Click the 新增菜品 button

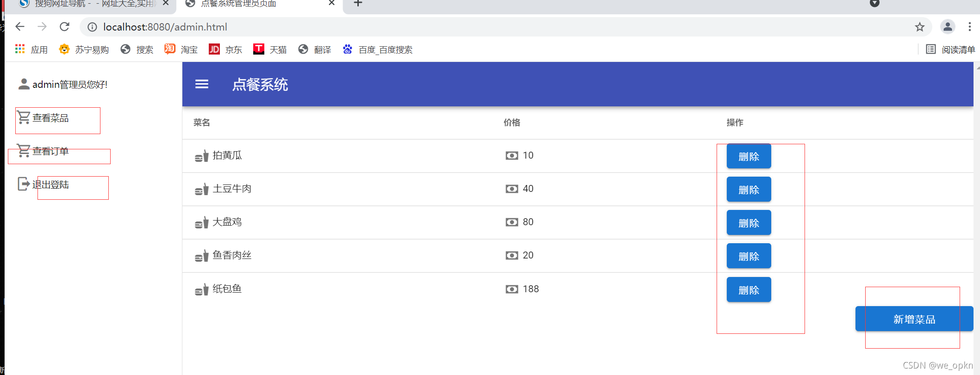pyautogui.click(x=914, y=319)
